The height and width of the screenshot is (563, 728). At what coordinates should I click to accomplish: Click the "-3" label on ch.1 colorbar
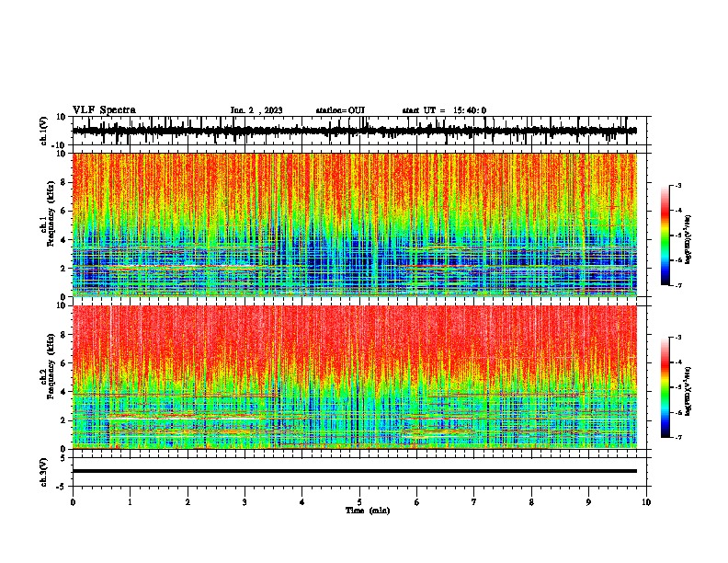point(677,185)
